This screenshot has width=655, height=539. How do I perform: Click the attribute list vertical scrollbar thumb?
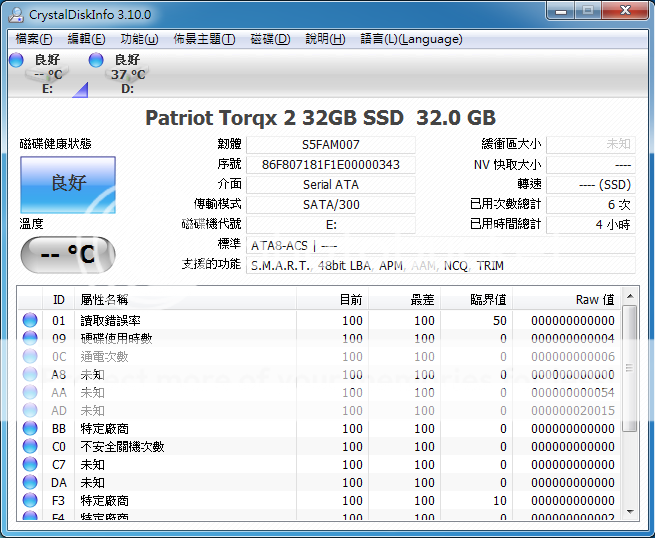coord(630,368)
